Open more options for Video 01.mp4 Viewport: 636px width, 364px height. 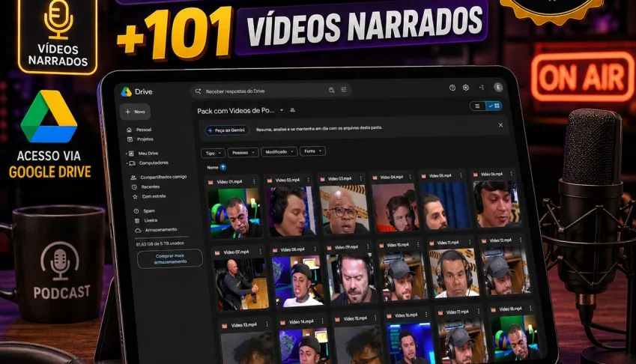click(x=254, y=181)
